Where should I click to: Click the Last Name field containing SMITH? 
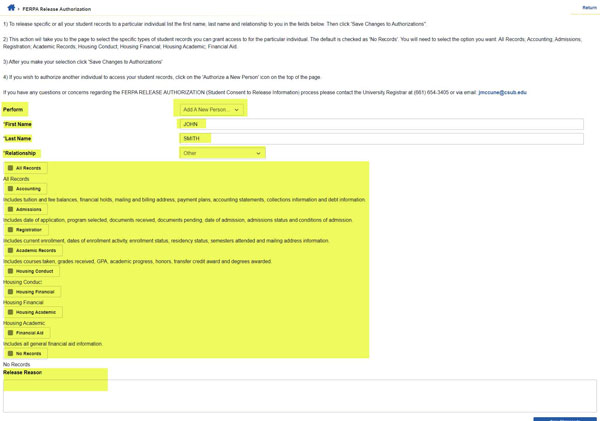point(380,139)
